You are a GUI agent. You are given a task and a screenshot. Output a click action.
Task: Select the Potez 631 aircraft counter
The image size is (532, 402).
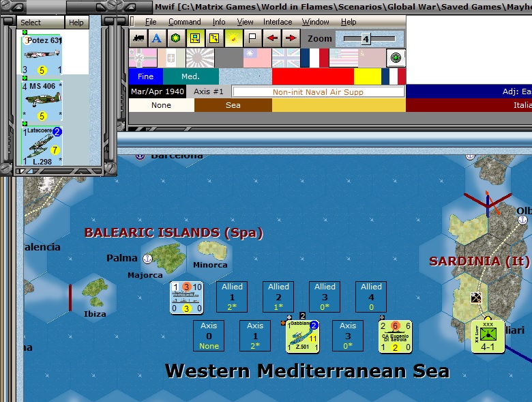coord(42,55)
